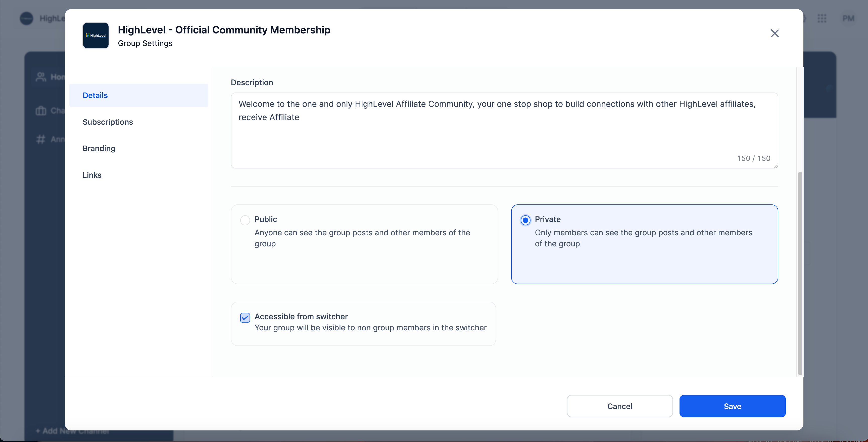Screen dimensions: 868x442
Task: Save the group settings
Action: [732, 406]
